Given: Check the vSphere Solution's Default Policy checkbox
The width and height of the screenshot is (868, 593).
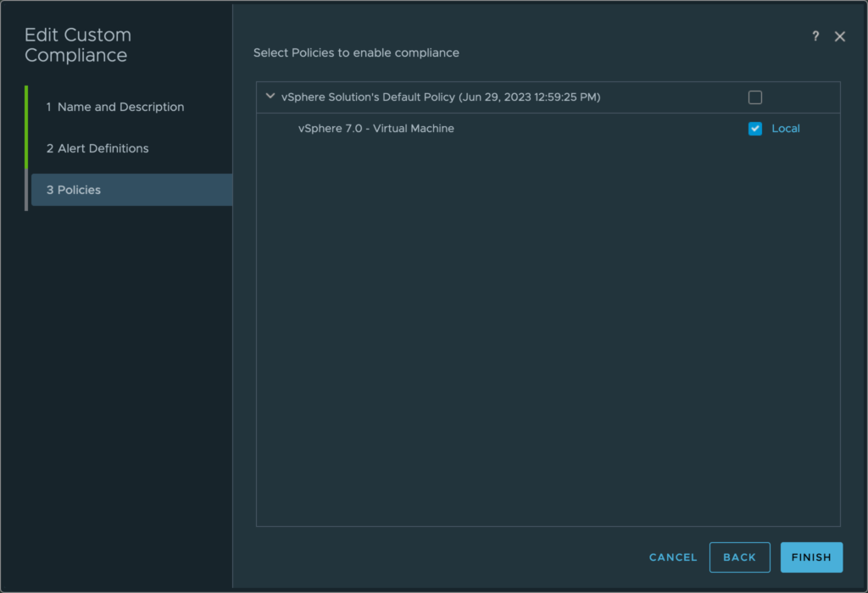Looking at the screenshot, I should (755, 97).
